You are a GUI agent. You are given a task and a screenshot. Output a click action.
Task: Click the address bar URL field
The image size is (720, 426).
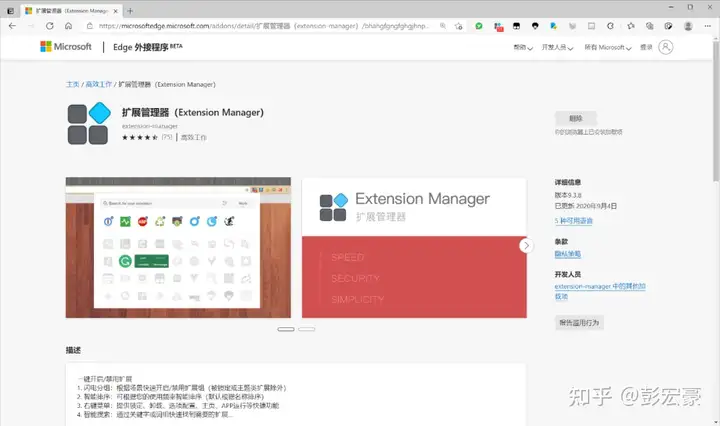click(264, 26)
